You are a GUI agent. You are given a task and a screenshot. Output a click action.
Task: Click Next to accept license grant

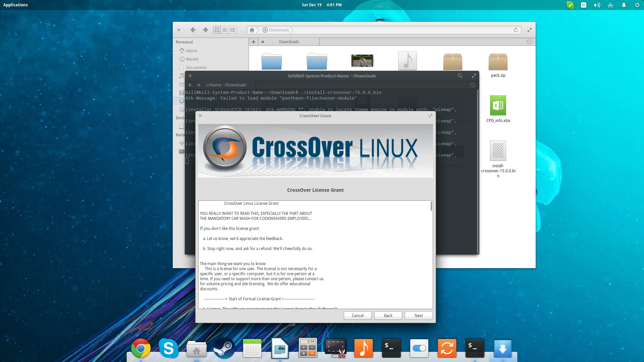[x=419, y=315]
